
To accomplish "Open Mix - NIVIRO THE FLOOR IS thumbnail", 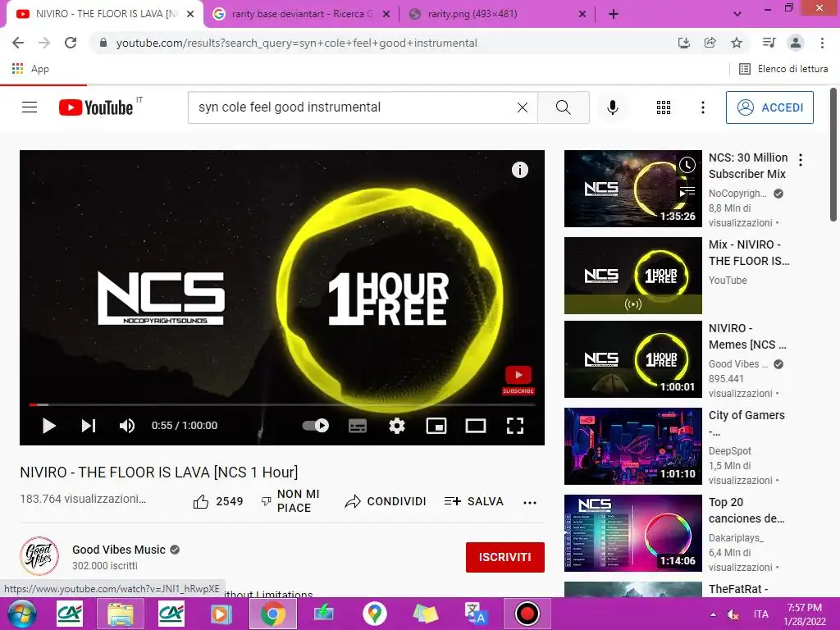I will (x=632, y=276).
